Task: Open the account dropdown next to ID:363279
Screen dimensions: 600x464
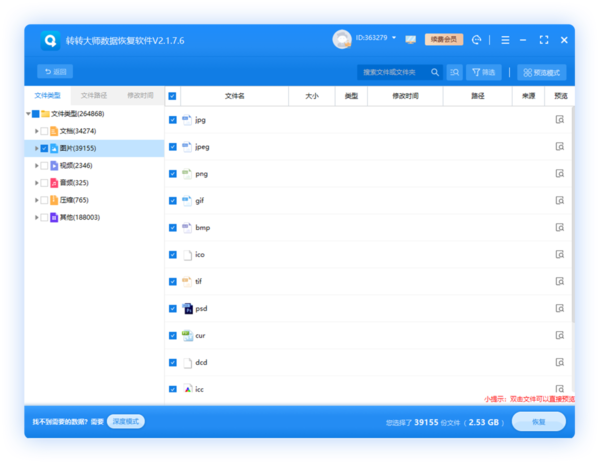Action: click(395, 38)
